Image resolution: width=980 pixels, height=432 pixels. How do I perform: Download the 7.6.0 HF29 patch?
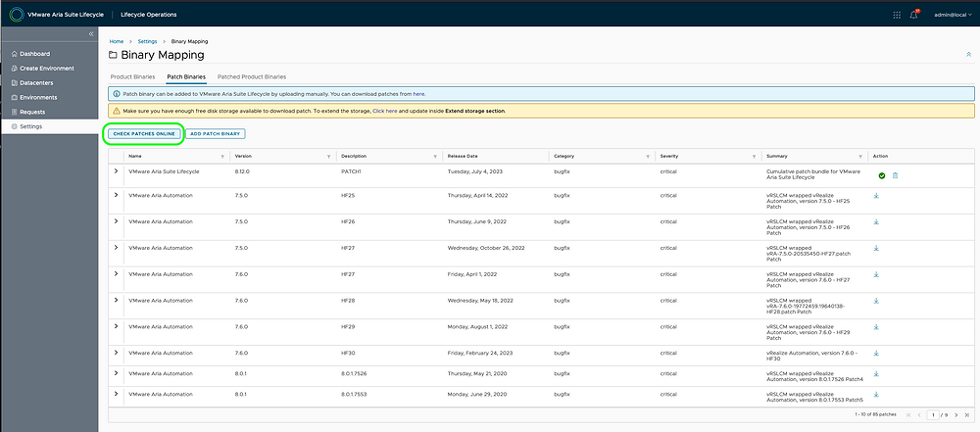pyautogui.click(x=876, y=327)
